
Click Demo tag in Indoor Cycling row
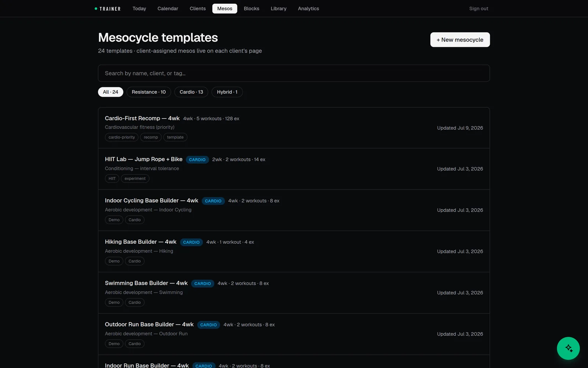(x=114, y=220)
